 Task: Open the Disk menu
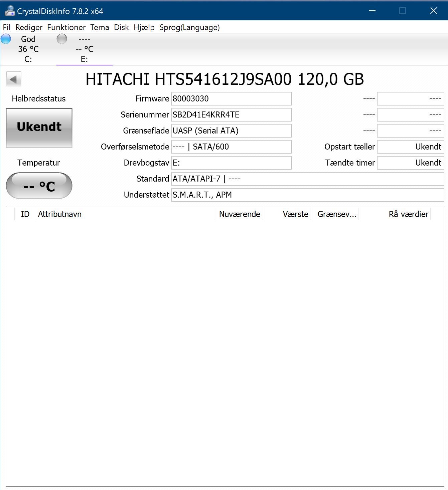pos(121,27)
